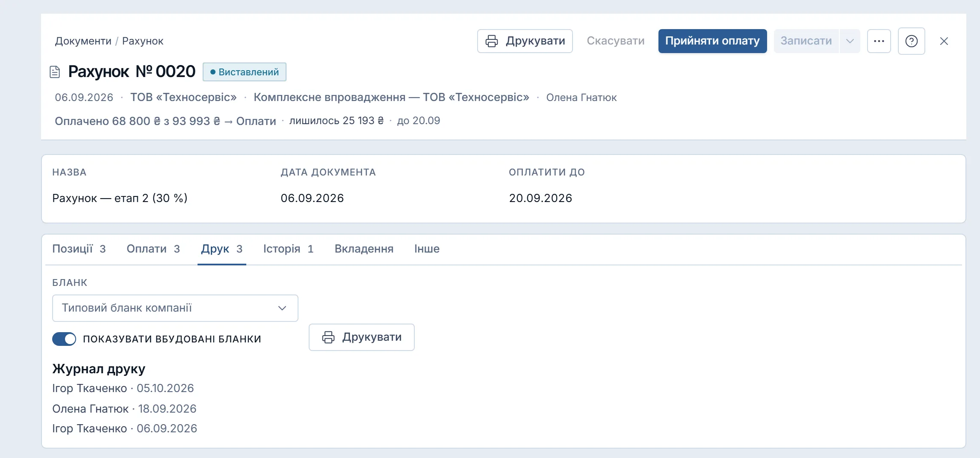Switch to the Позиції tab
980x458 pixels.
79,249
